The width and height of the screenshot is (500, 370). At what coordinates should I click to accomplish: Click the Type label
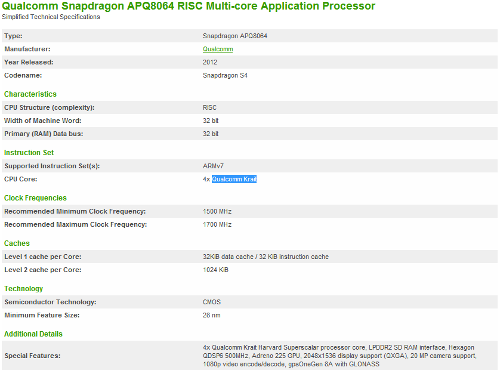pyautogui.click(x=13, y=36)
